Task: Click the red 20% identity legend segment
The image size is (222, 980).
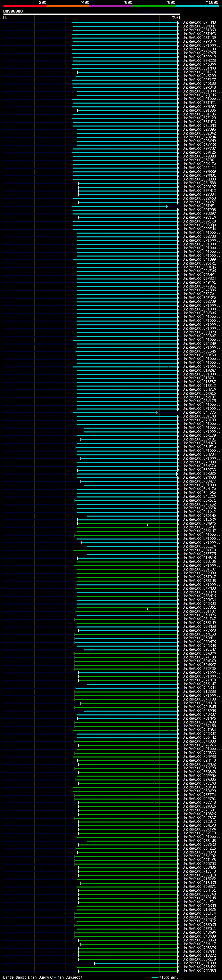Action: click(25, 6)
